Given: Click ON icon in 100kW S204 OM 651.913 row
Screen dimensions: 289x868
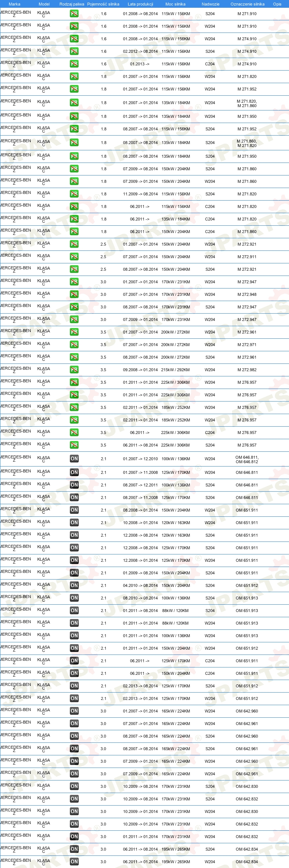Looking at the screenshot, I should [x=74, y=598].
